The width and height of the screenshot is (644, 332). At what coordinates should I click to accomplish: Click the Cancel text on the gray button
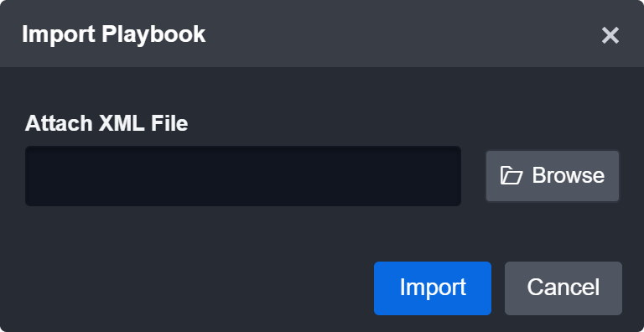[563, 288]
